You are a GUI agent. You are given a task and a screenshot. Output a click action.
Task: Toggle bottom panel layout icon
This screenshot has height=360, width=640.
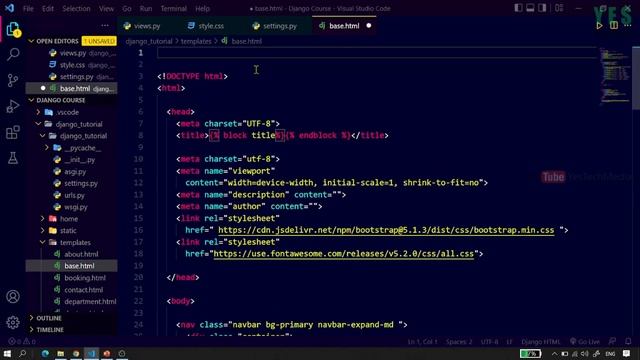click(530, 8)
